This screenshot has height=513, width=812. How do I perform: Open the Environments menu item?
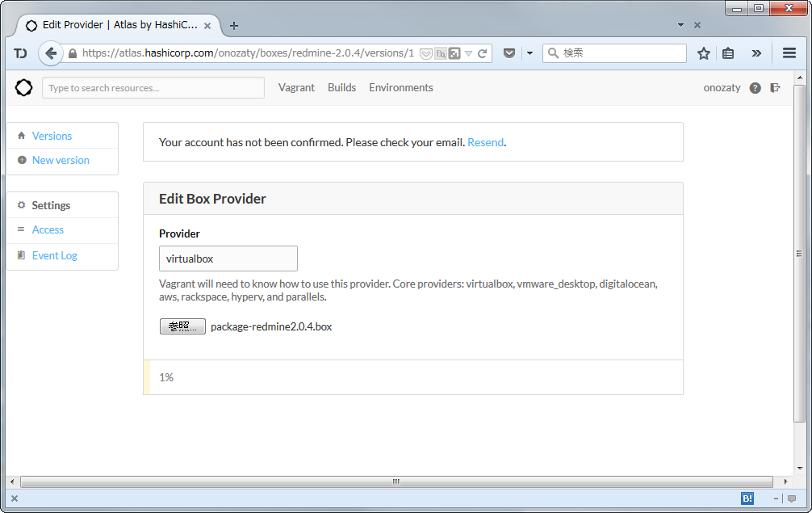401,87
